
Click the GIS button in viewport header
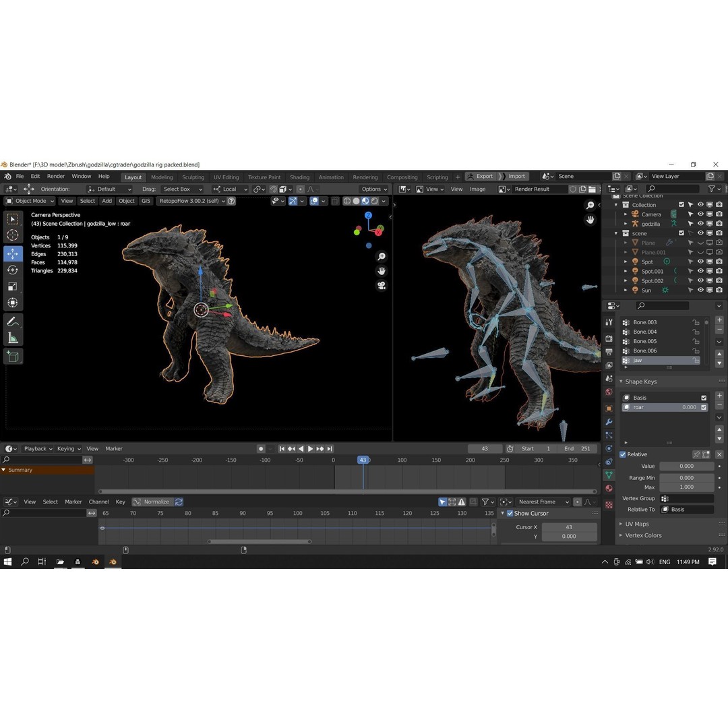(146, 201)
